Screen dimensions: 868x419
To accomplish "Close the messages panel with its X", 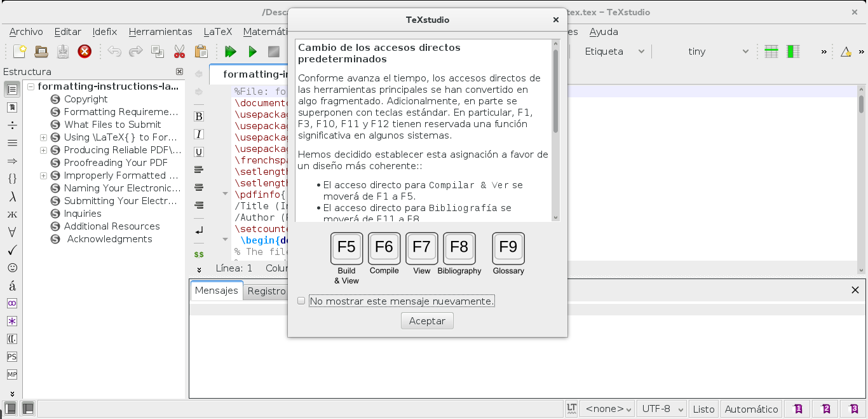I will point(855,290).
